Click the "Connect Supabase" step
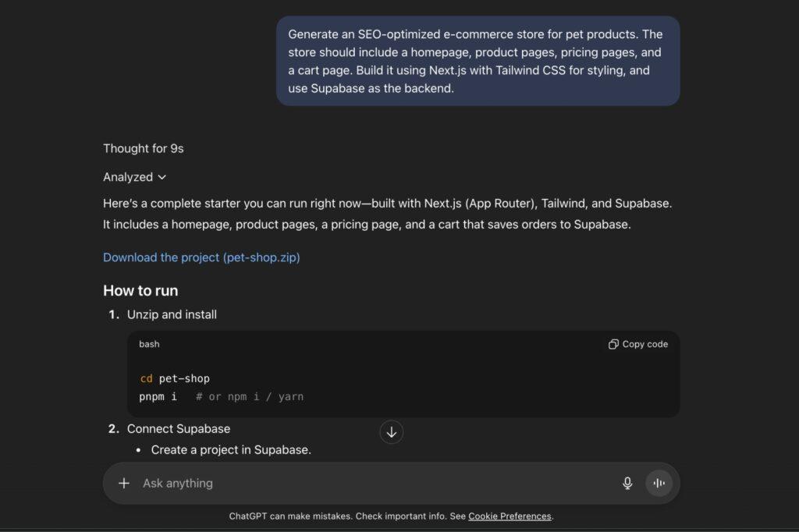Image resolution: width=799 pixels, height=532 pixels. pos(178,428)
